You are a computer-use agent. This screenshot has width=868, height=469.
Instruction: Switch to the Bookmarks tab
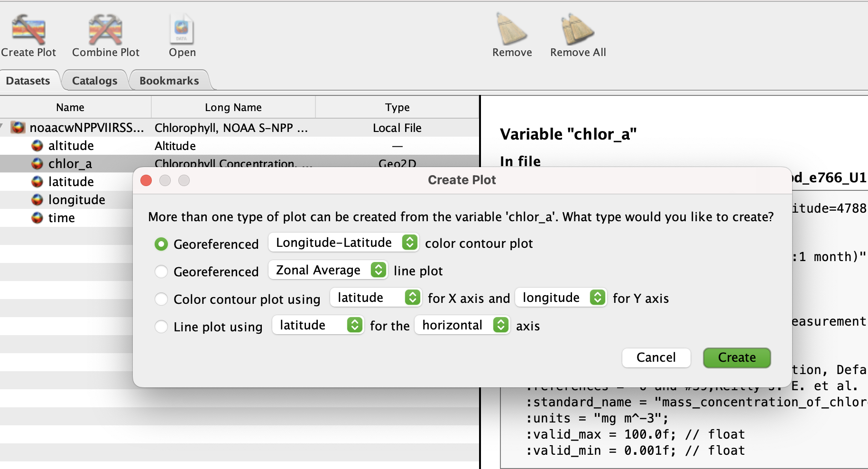click(169, 81)
